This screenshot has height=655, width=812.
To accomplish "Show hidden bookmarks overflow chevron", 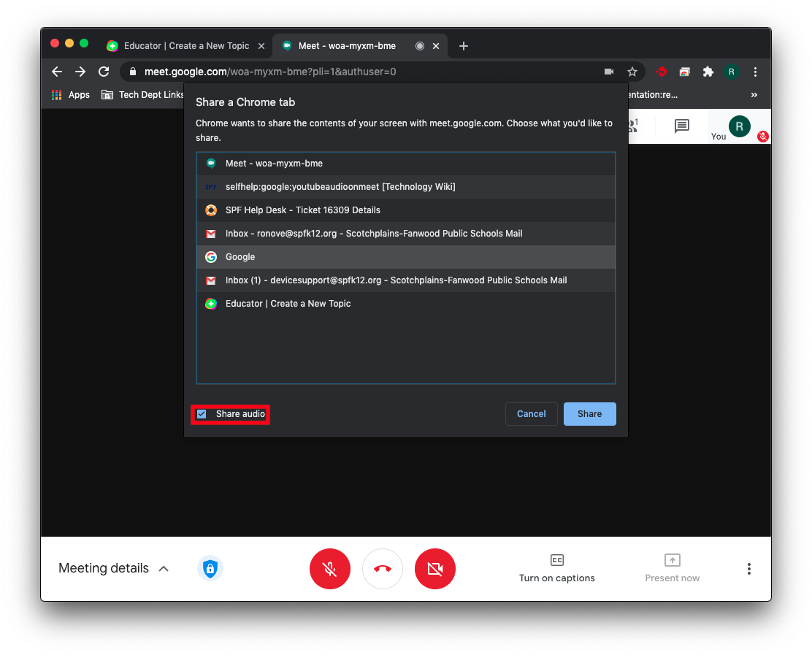I will click(754, 95).
